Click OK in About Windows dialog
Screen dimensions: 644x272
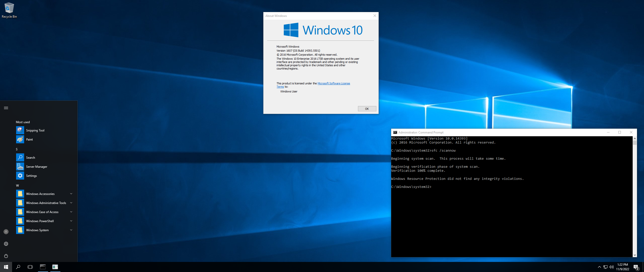coord(367,109)
